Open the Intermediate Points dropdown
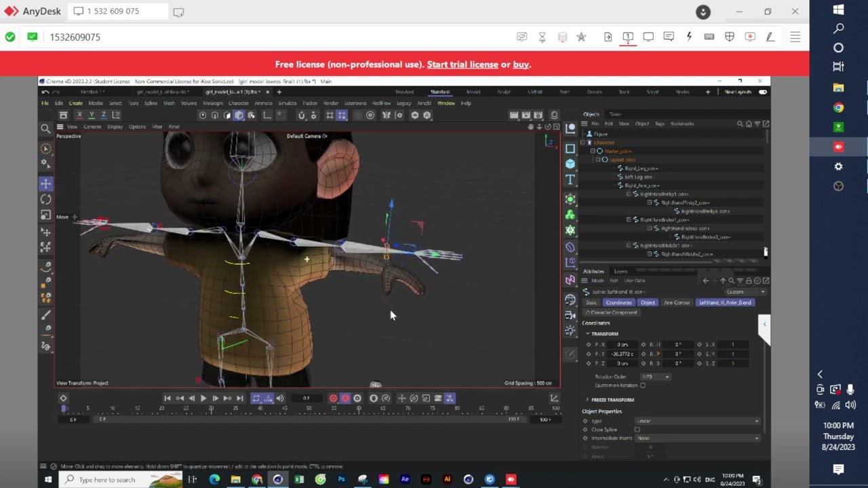The height and width of the screenshot is (488, 868). 698,439
